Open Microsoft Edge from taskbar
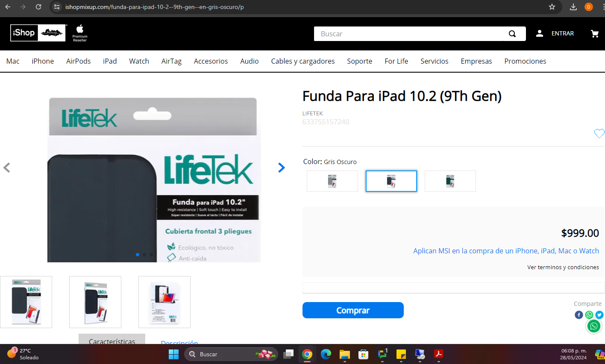 click(326, 354)
